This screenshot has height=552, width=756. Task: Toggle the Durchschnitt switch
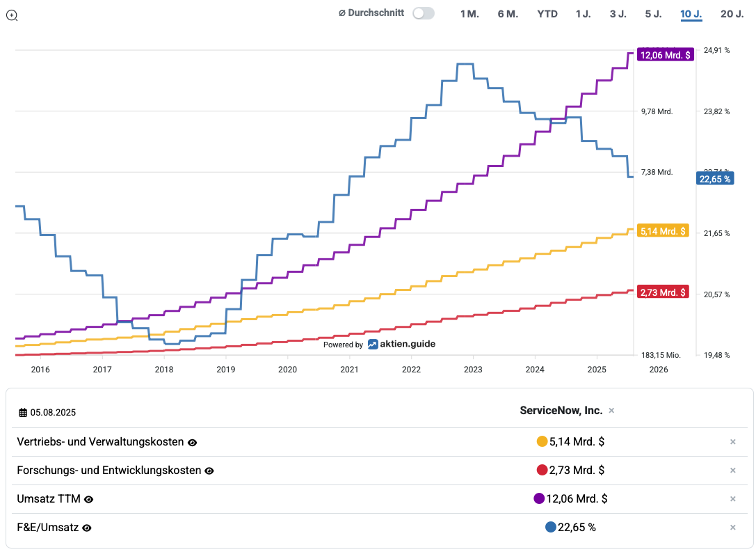click(424, 13)
